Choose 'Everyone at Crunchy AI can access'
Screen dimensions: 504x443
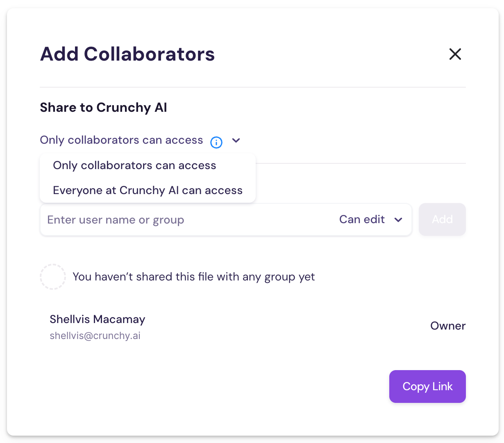click(x=148, y=190)
